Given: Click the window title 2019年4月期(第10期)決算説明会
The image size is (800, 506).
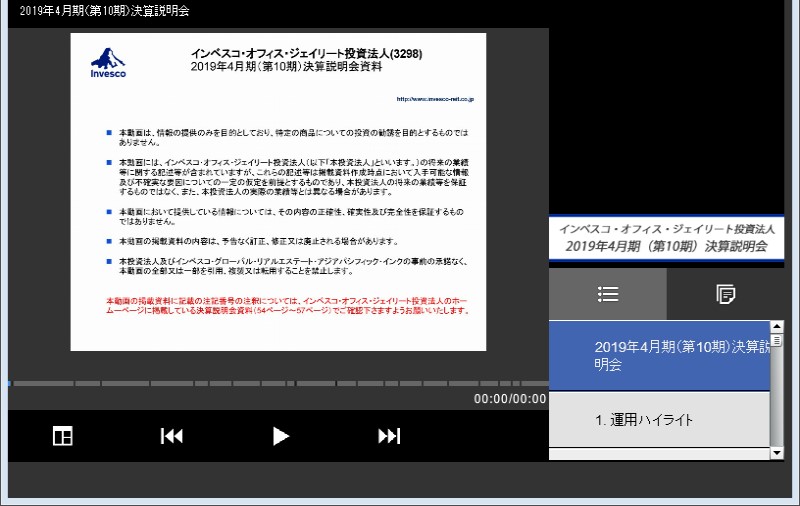Looking at the screenshot, I should tap(105, 11).
